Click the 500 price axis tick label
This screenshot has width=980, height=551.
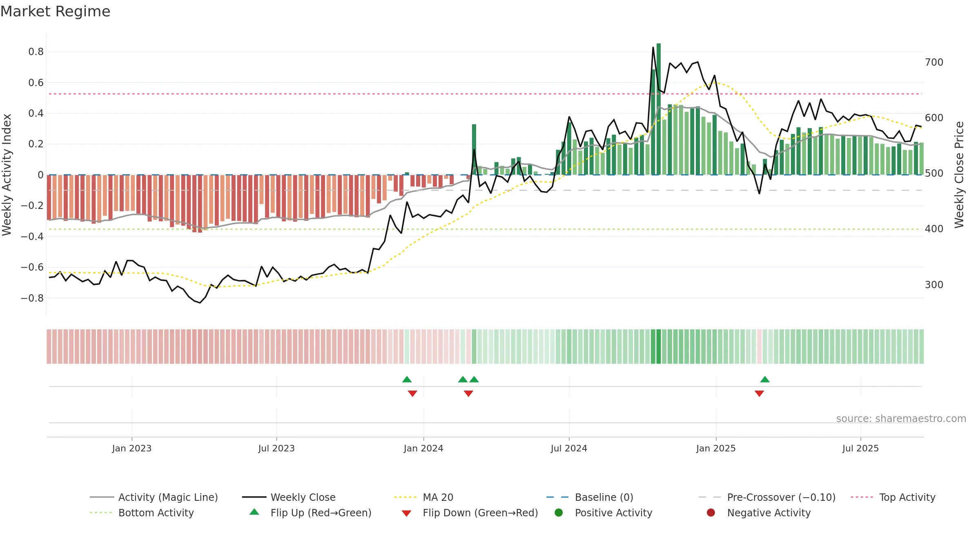pos(934,173)
